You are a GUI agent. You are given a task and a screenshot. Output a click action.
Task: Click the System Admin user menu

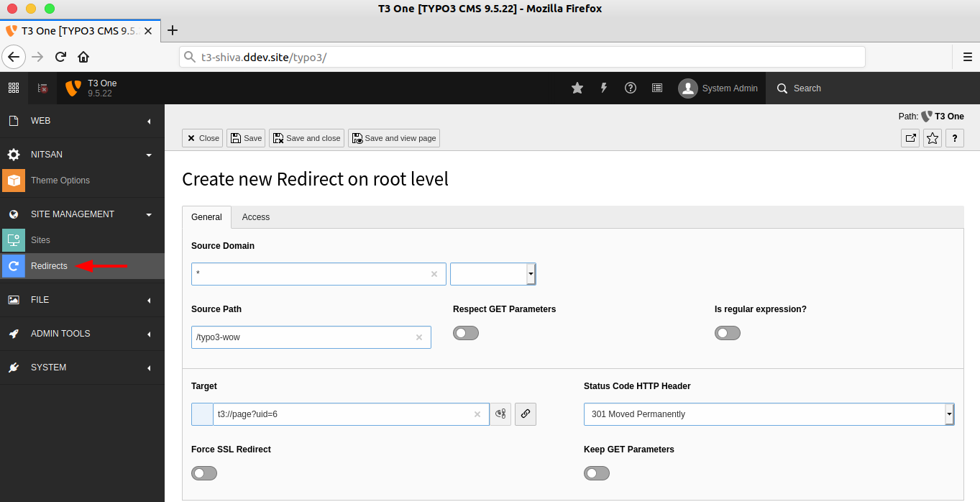pyautogui.click(x=718, y=88)
